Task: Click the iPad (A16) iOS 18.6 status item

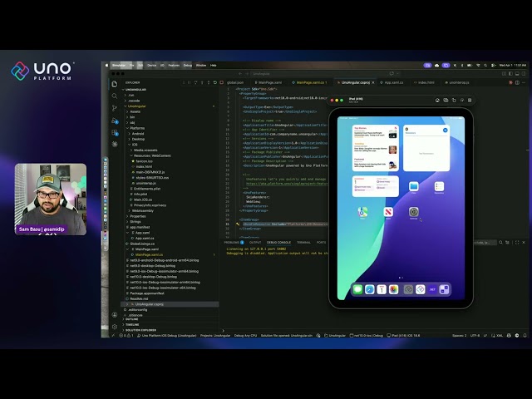Action: [403, 335]
